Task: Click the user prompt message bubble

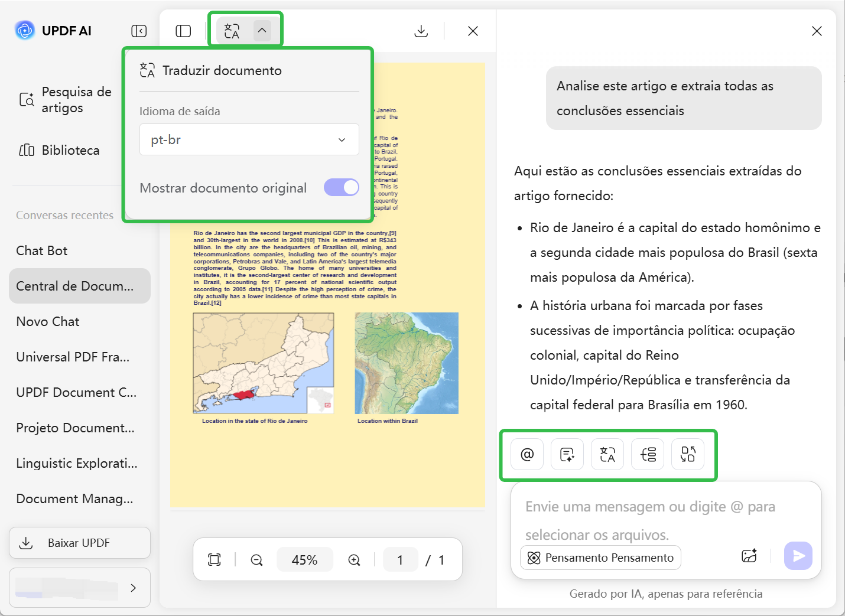Action: click(x=684, y=98)
